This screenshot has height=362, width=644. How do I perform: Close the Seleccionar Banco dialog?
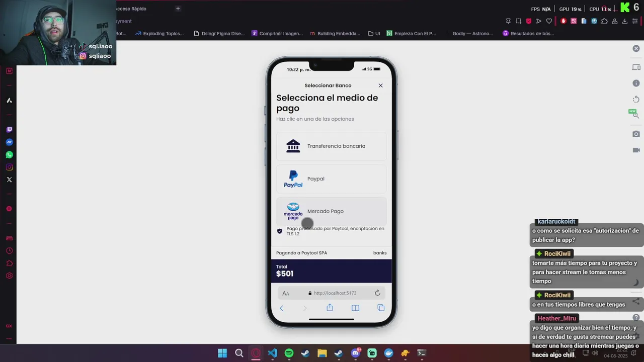(380, 85)
